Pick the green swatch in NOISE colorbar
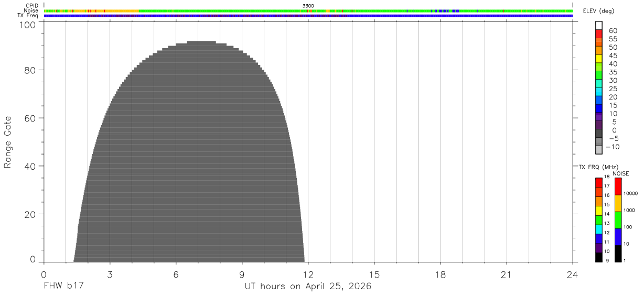The width and height of the screenshot is (644, 297). coord(618,220)
